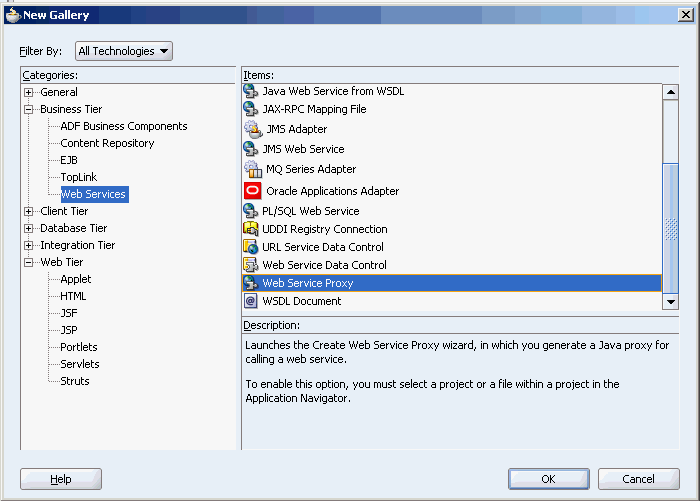This screenshot has height=501, width=700.
Task: Expand the General category node
Action: (29, 92)
